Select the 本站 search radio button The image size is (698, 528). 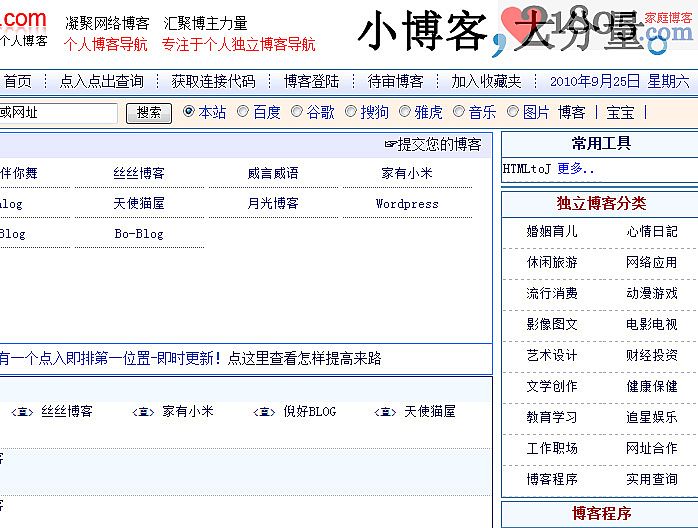pyautogui.click(x=189, y=112)
